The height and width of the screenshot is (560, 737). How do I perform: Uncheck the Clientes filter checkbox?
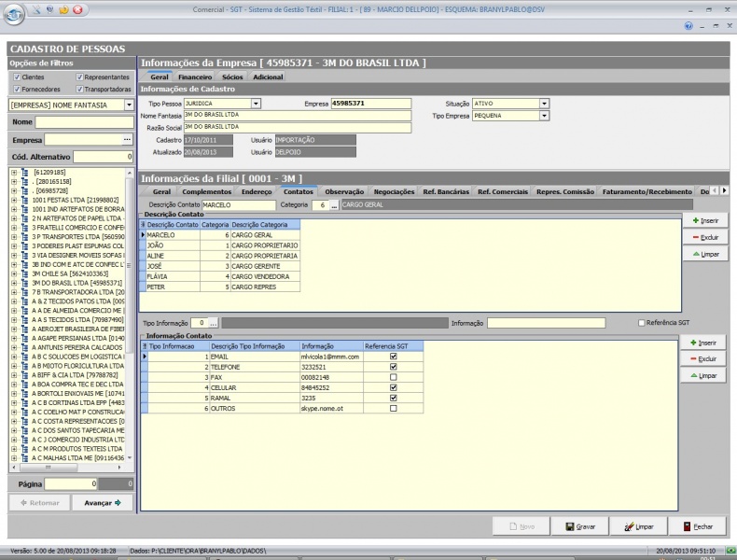[x=16, y=77]
